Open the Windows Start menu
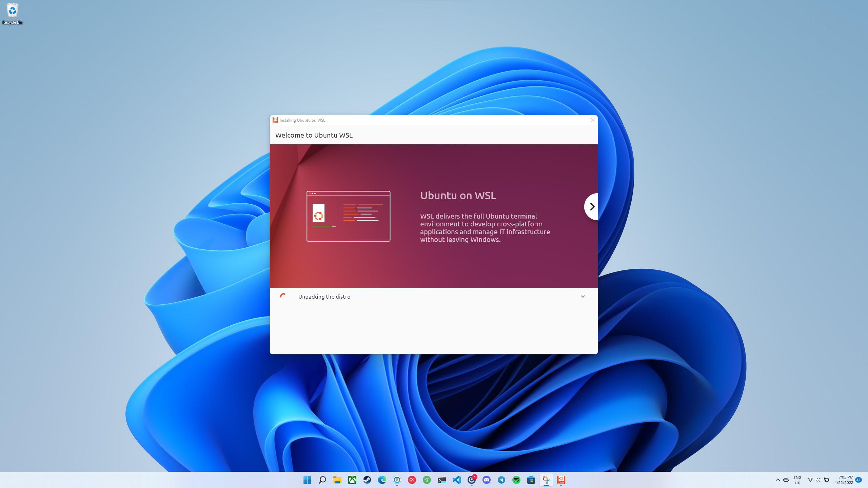This screenshot has height=488, width=868. pos(307,480)
